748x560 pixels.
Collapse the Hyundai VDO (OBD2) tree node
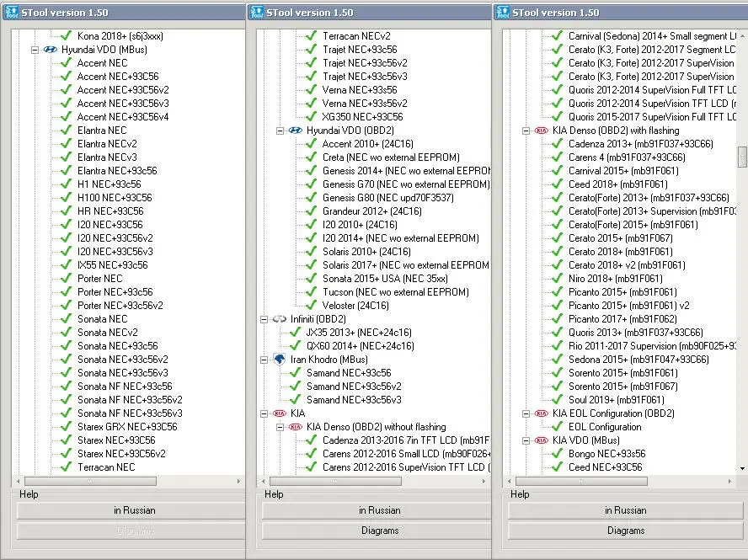click(x=280, y=131)
